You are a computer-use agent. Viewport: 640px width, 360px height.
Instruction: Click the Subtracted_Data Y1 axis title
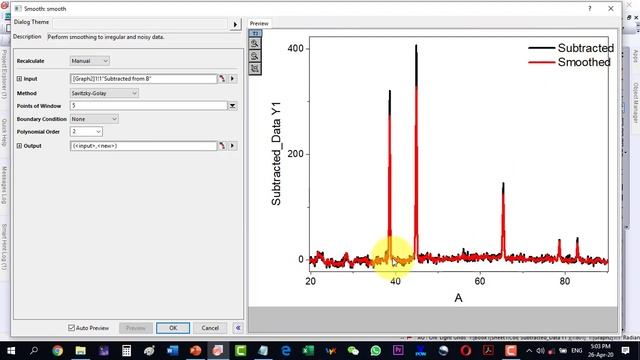coord(276,154)
